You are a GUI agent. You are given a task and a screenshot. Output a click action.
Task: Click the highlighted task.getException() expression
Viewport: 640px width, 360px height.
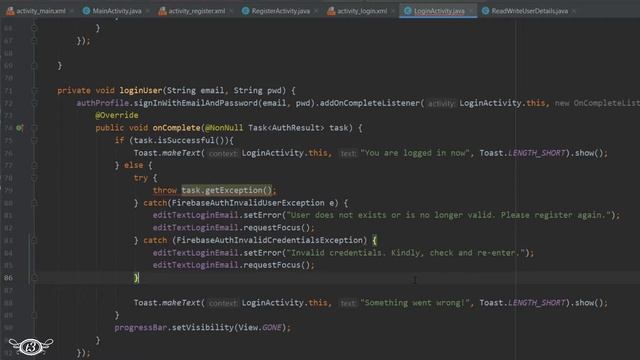coord(227,190)
